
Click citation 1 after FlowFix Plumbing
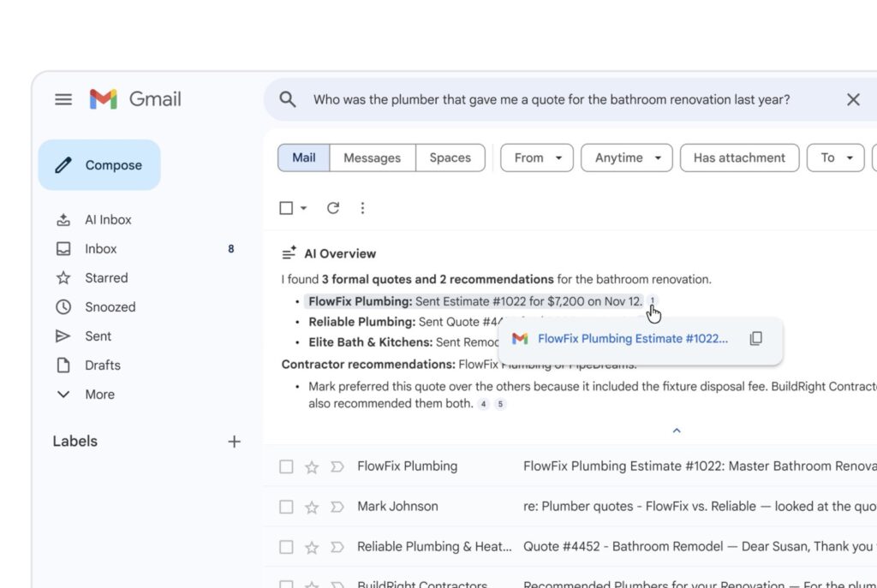tap(652, 300)
